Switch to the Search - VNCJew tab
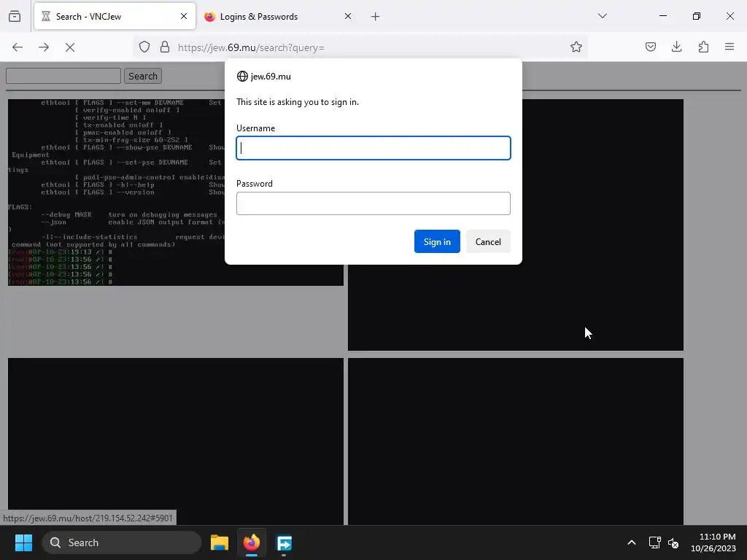 [115, 16]
